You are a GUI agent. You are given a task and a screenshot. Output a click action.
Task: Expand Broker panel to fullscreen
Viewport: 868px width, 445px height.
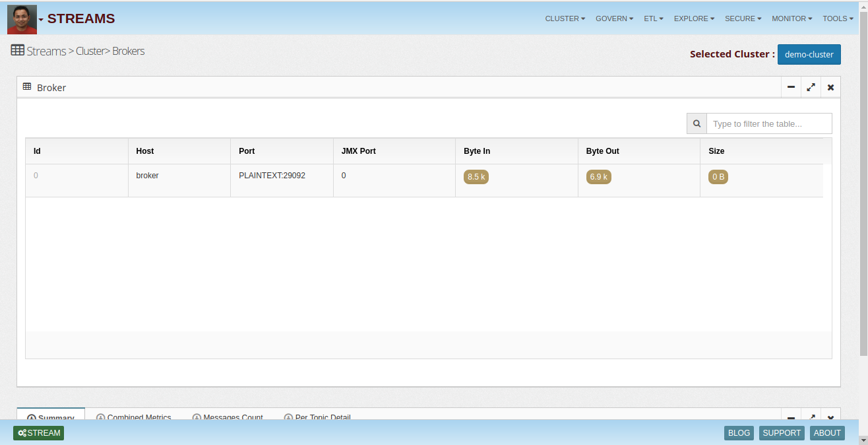point(811,87)
